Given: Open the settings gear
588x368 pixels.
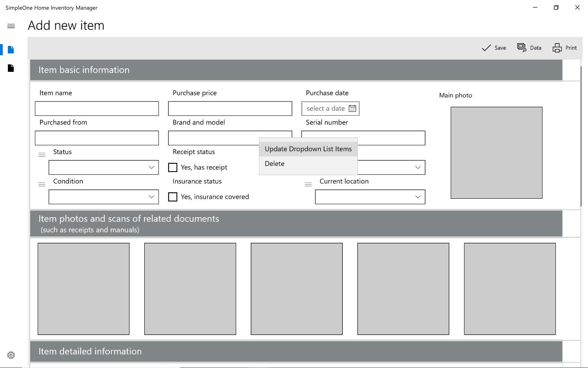Looking at the screenshot, I should (x=11, y=355).
